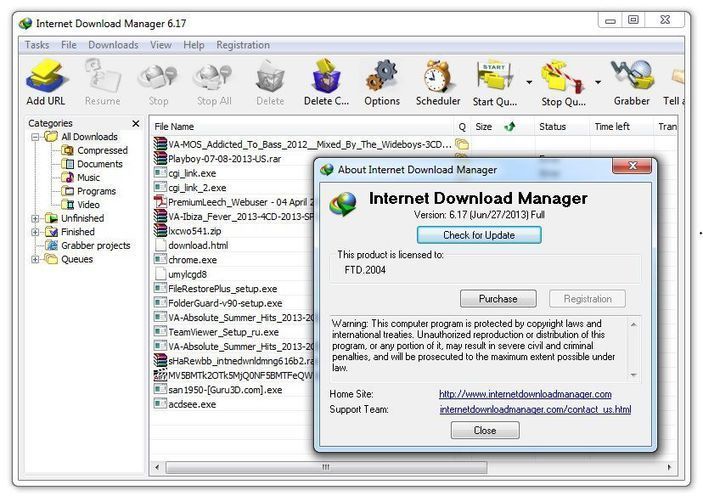Click the Delete Completed toolbar icon
The width and height of the screenshot is (703, 496).
[326, 76]
